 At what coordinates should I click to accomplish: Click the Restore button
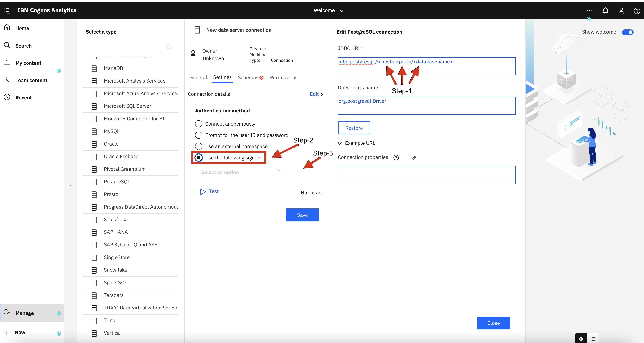point(354,128)
